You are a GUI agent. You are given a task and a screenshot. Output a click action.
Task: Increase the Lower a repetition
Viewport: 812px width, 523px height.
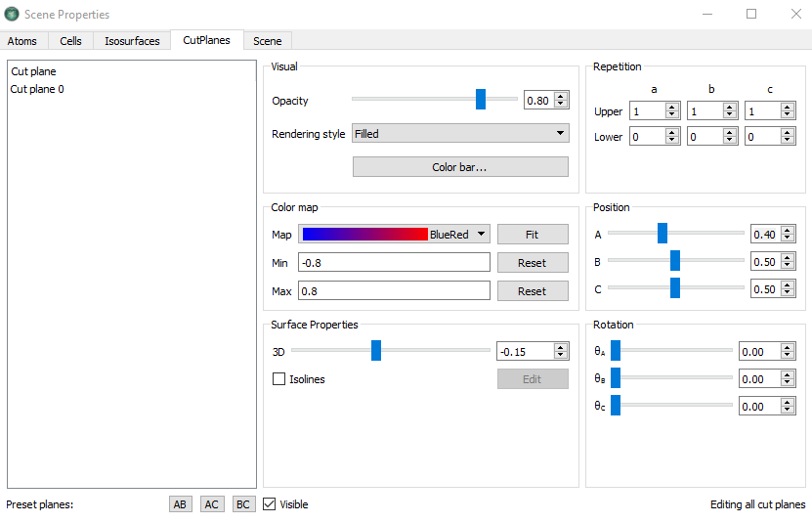click(672, 133)
